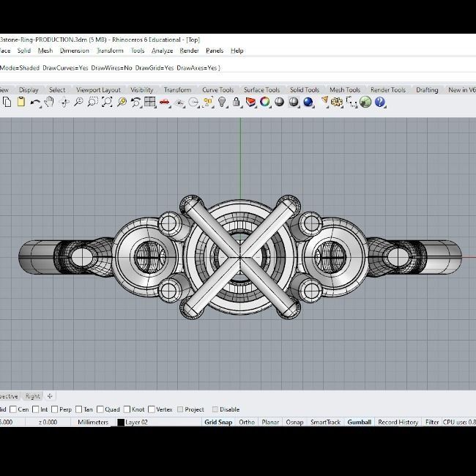
Task: Click the four-viewports layout icon
Action: [150, 102]
